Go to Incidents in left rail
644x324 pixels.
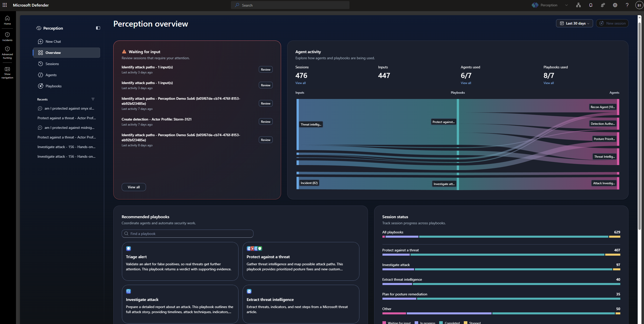point(7,37)
